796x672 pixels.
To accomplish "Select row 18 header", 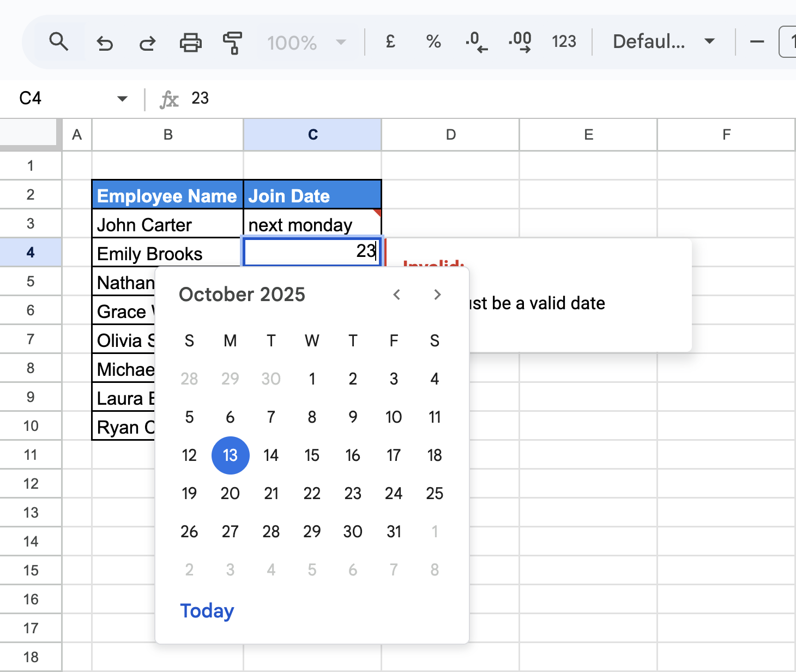I will pyautogui.click(x=31, y=657).
